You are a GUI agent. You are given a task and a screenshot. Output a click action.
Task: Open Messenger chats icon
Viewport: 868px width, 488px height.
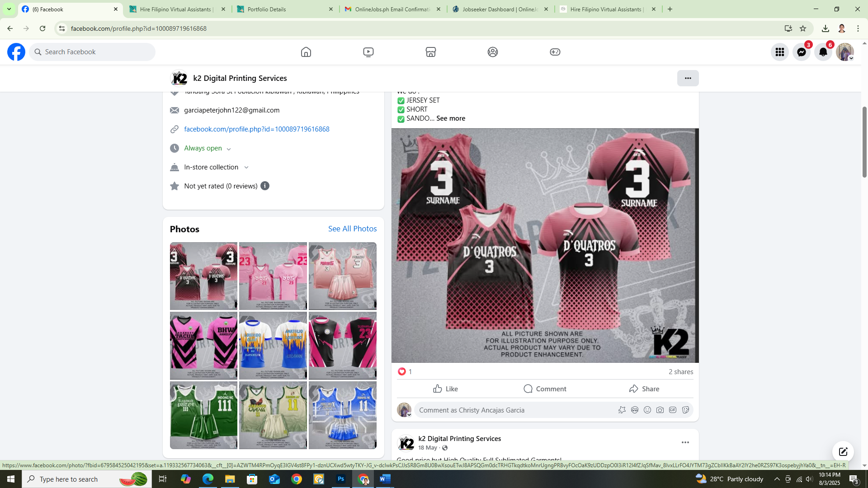tap(802, 52)
